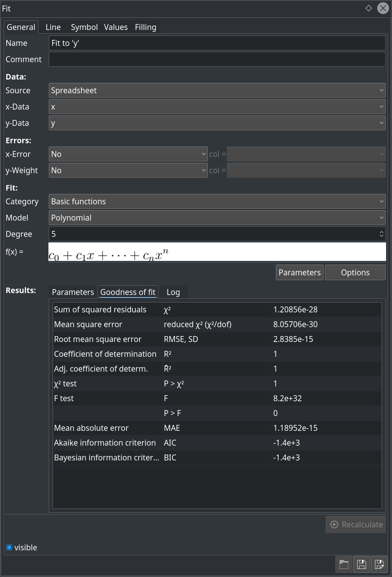Click the save floppy disk icon

pyautogui.click(x=361, y=564)
